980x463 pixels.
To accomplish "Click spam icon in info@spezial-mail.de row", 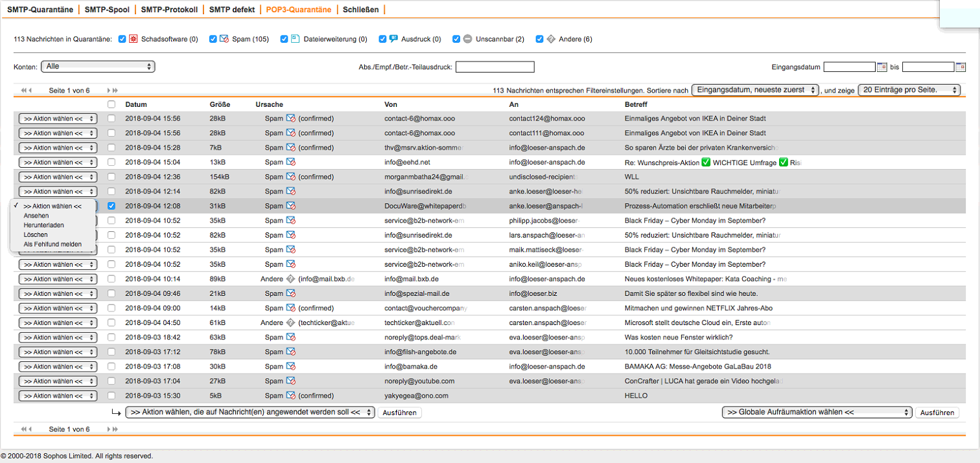I will tap(291, 293).
